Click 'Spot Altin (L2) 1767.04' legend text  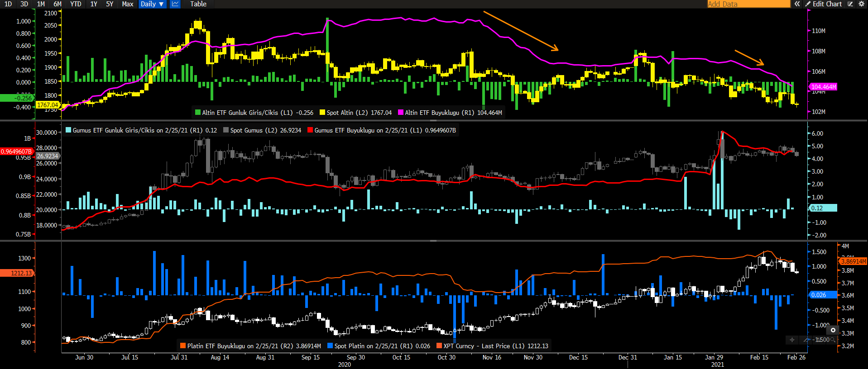tap(359, 113)
